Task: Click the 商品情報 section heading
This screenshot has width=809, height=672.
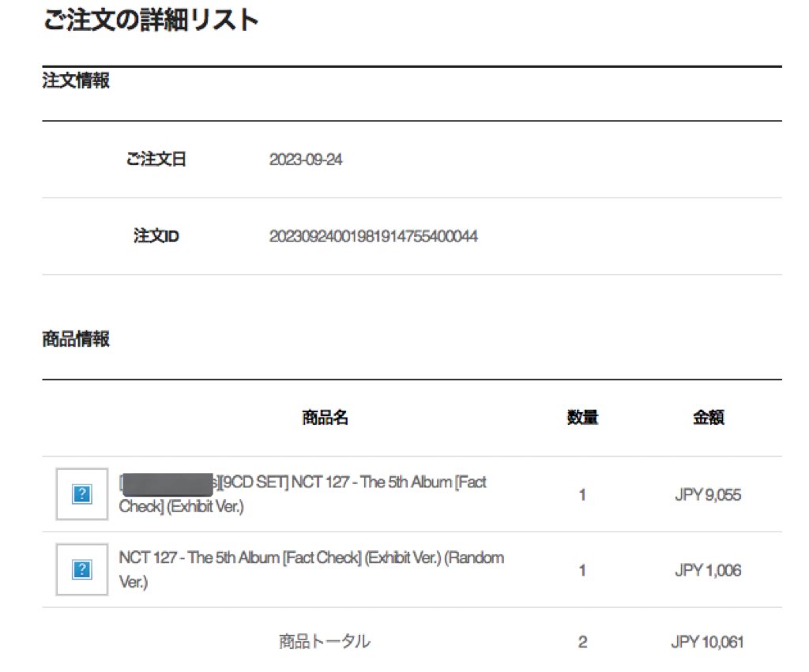Action: 76,339
